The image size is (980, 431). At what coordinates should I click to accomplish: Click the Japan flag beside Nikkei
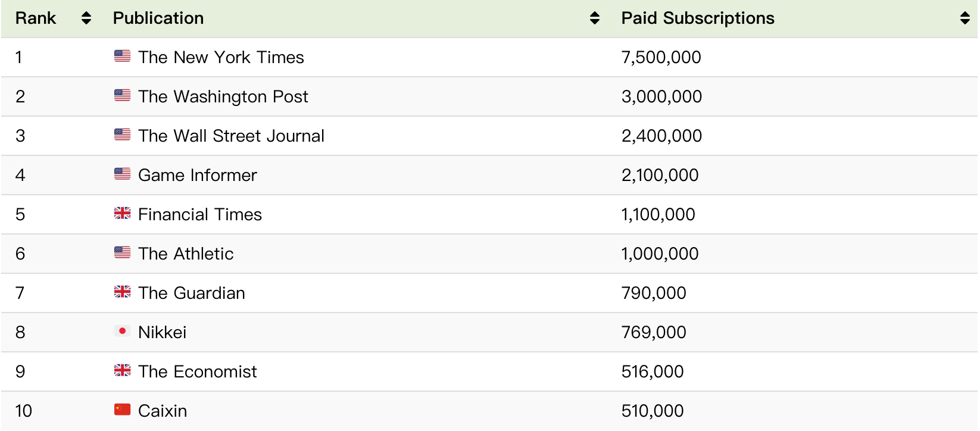pos(122,331)
